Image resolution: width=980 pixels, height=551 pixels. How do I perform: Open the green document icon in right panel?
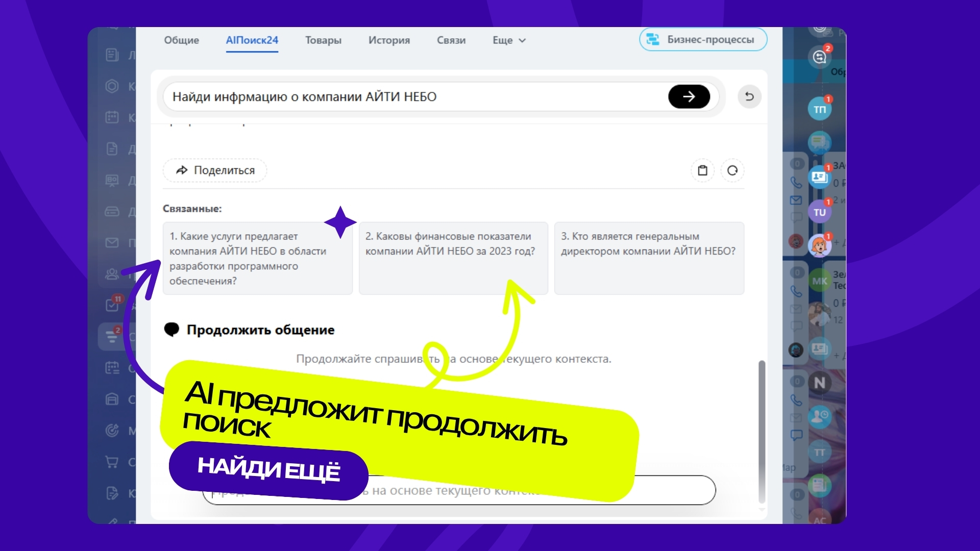coord(820,485)
